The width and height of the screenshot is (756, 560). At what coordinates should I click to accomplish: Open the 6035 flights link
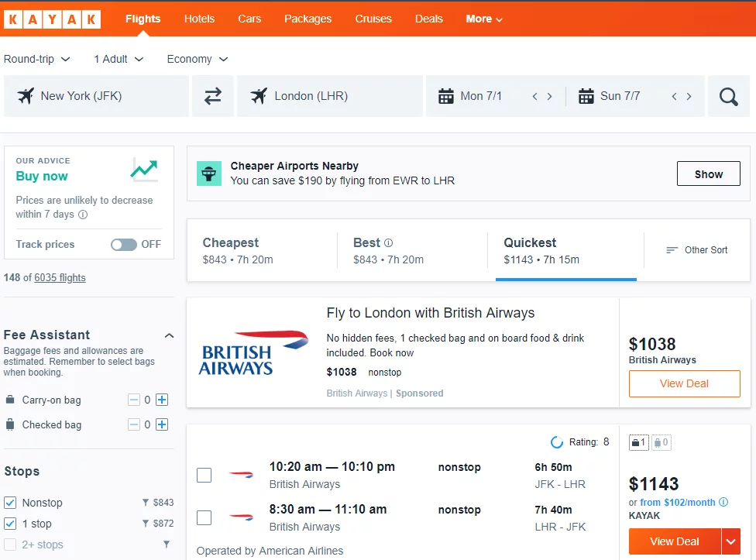click(x=60, y=277)
